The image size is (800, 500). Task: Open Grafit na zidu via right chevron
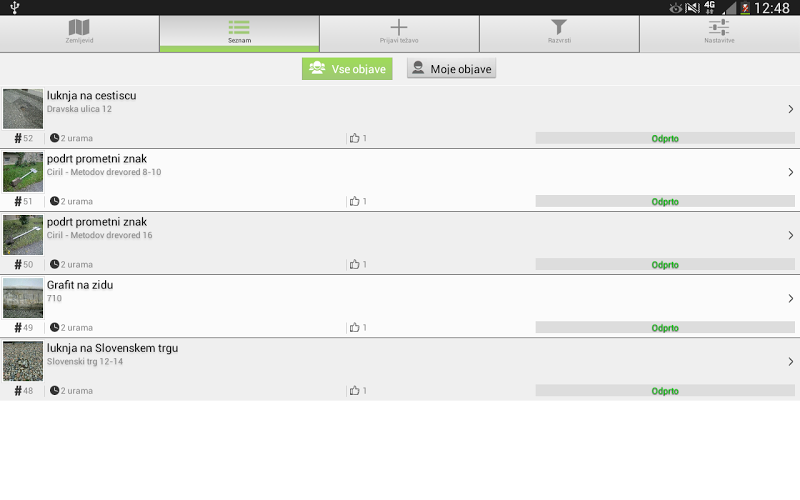[x=790, y=298]
